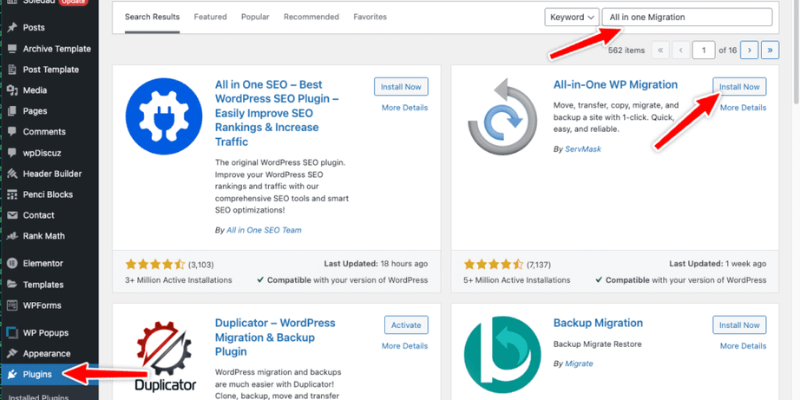Click the Rank Math chart icon
The height and width of the screenshot is (400, 800).
tap(13, 236)
